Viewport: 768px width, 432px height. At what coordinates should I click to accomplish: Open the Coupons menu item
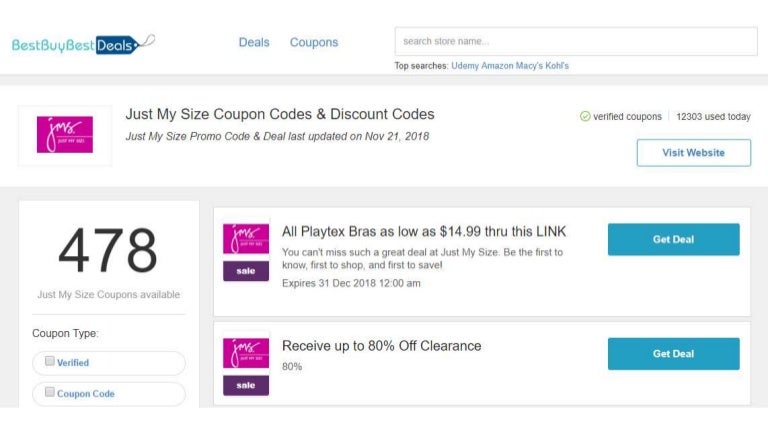[314, 43]
